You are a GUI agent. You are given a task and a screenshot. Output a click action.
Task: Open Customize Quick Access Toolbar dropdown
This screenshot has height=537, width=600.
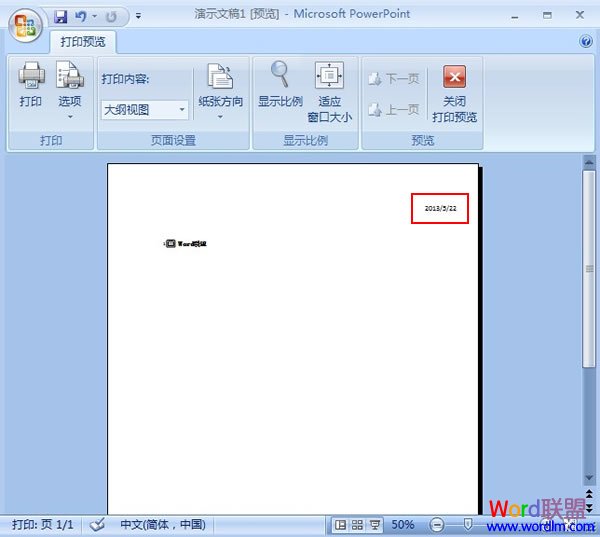pyautogui.click(x=138, y=16)
